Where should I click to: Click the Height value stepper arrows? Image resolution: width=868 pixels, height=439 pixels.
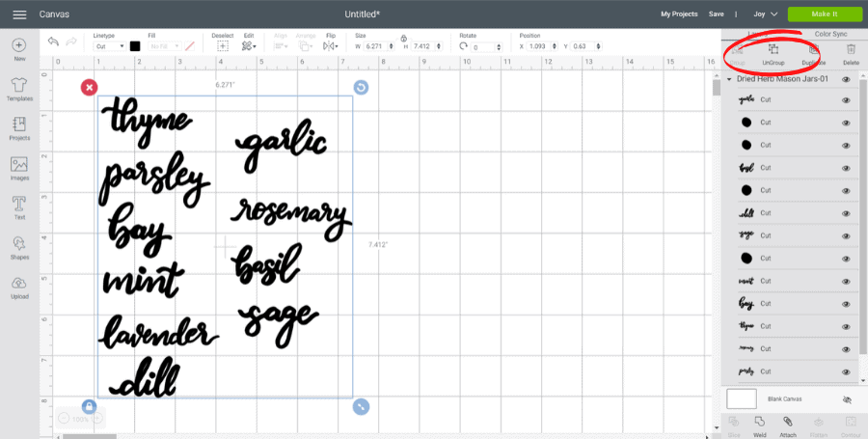[440, 47]
